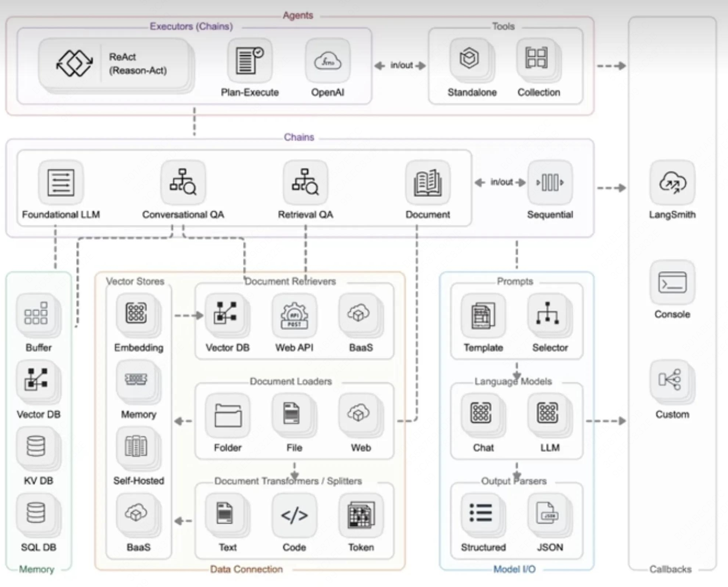
Task: Click Document Transformers / Splitters heading
Action: [x=288, y=481]
